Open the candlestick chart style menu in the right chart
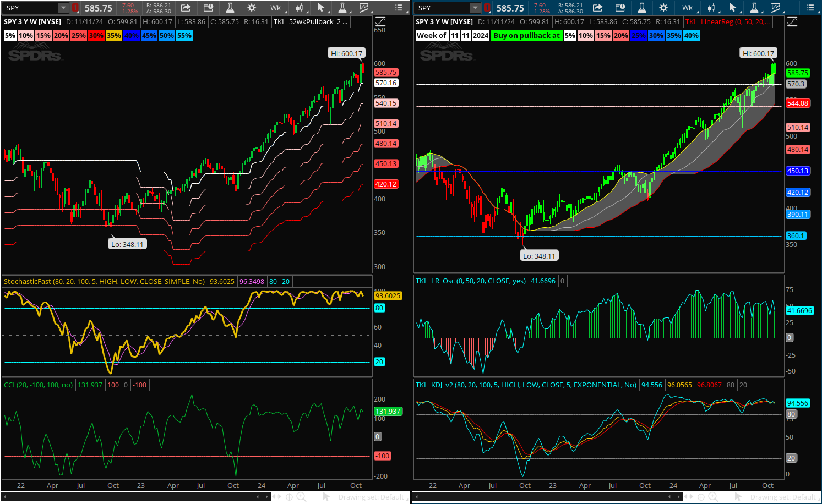Viewport: 822px width, 504px height. click(712, 8)
